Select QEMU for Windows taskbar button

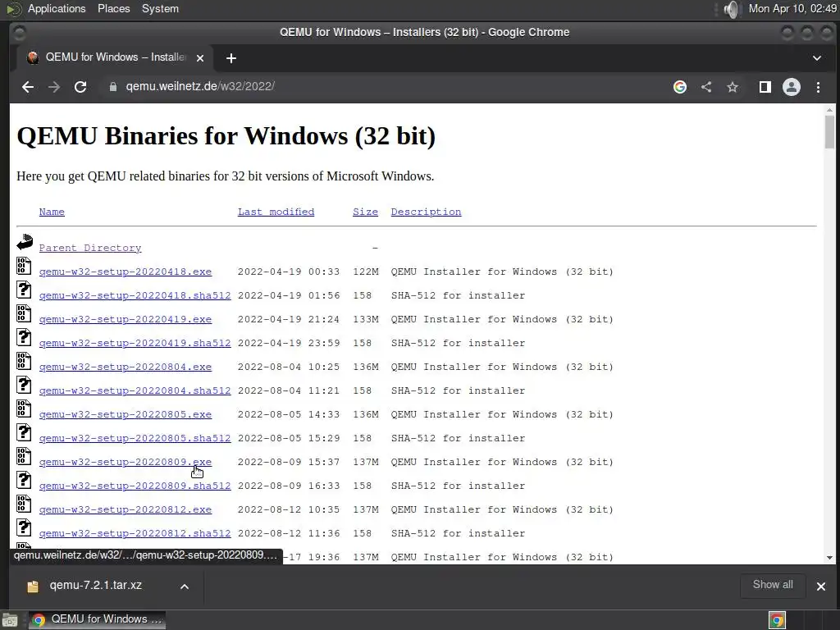click(x=97, y=619)
